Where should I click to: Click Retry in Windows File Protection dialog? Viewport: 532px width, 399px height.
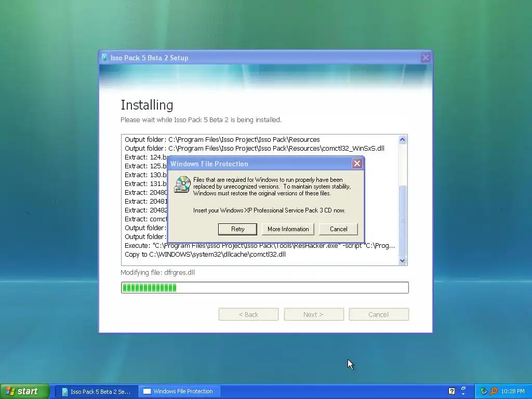237,229
